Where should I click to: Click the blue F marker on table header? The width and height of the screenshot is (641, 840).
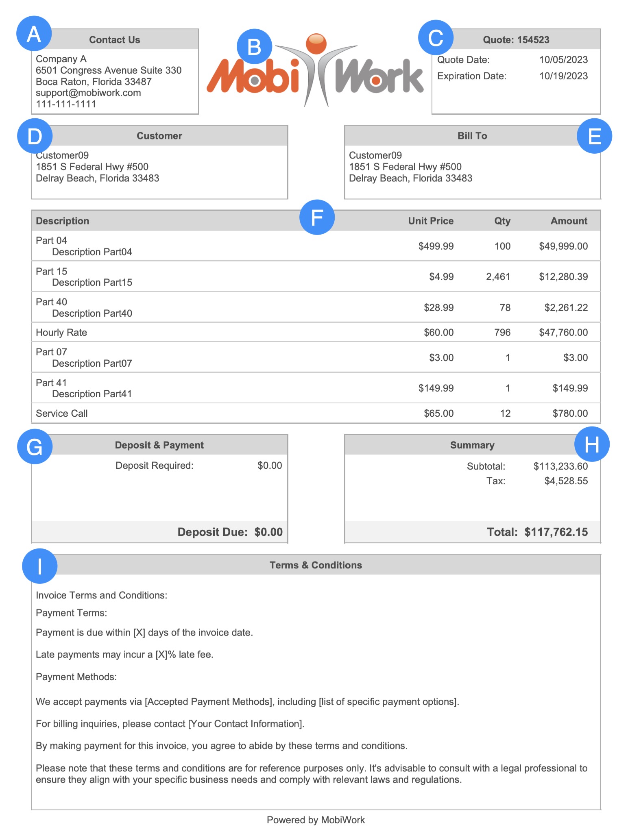[x=317, y=217]
